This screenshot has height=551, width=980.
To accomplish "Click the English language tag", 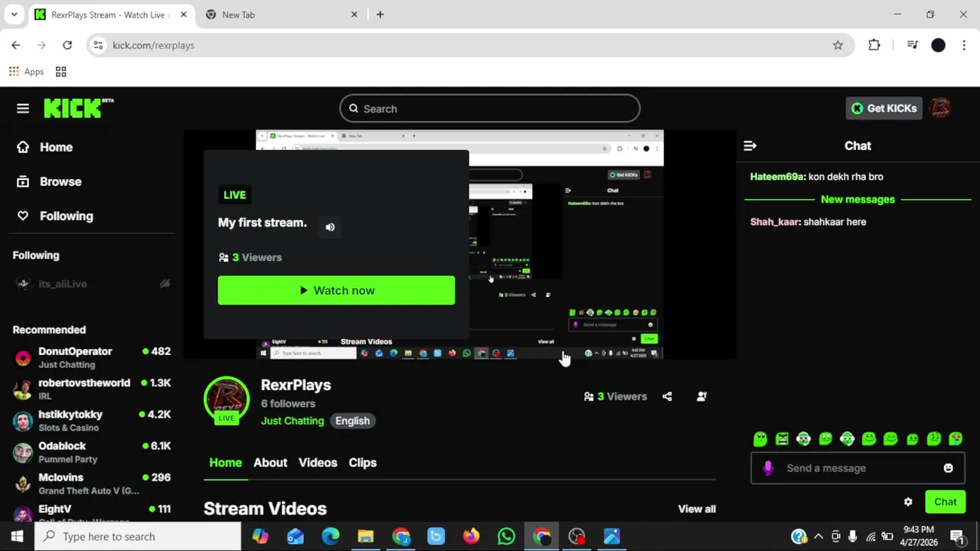I will click(352, 421).
